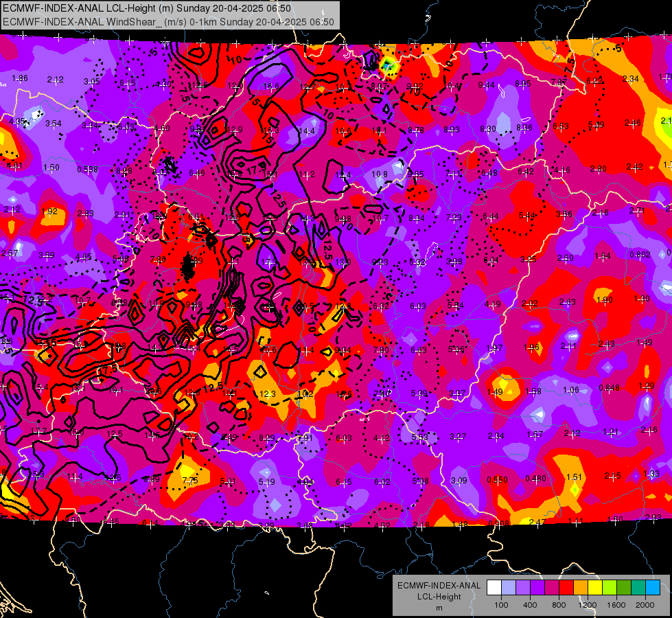
Task: Click the grid value 1.92
Action: click(49, 211)
